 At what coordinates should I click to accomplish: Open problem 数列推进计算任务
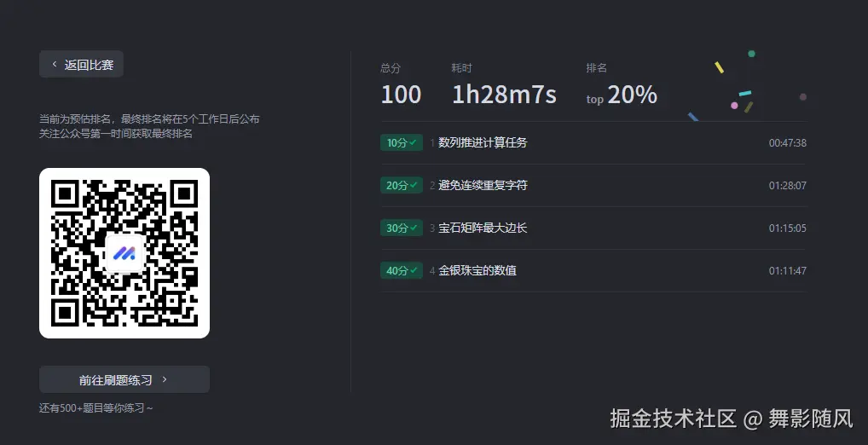coord(483,143)
